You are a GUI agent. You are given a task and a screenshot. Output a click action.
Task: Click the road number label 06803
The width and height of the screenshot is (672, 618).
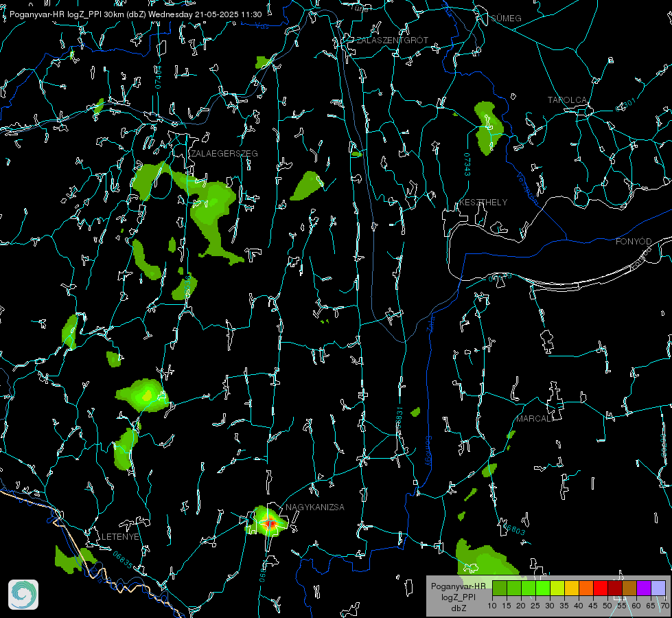coord(513,528)
